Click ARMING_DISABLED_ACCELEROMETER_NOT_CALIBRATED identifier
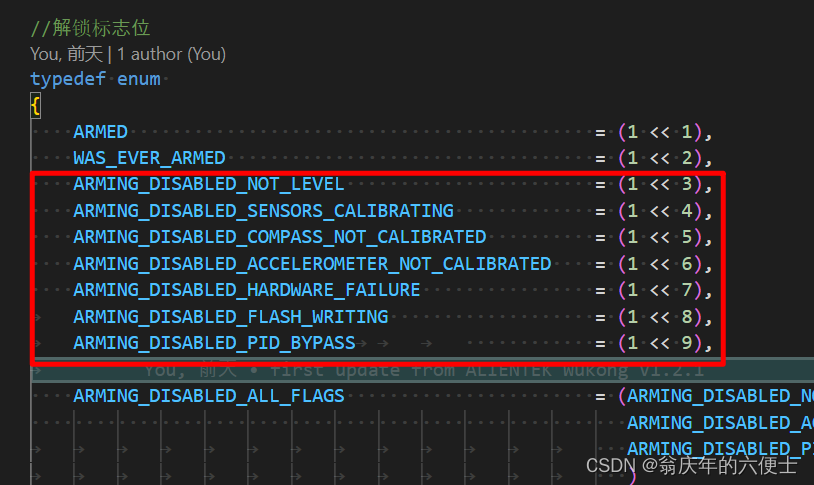814x485 pixels. tap(313, 264)
